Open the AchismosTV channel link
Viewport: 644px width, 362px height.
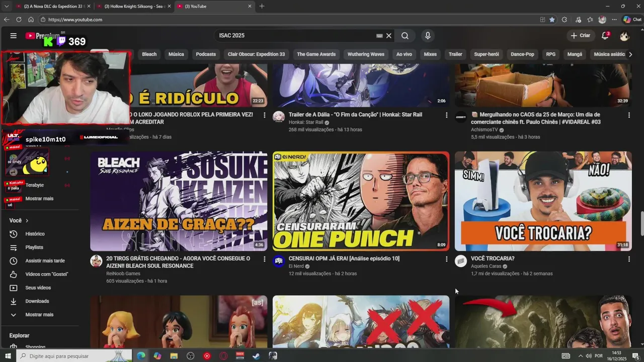[x=485, y=130]
